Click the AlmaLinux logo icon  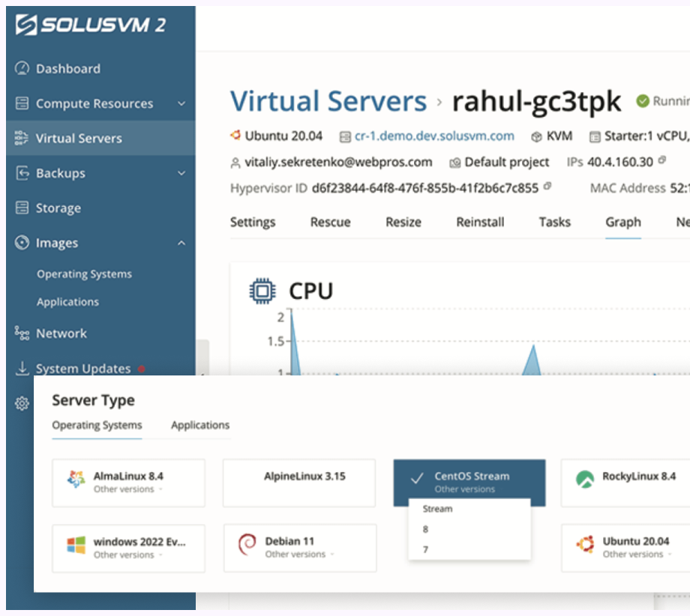76,479
